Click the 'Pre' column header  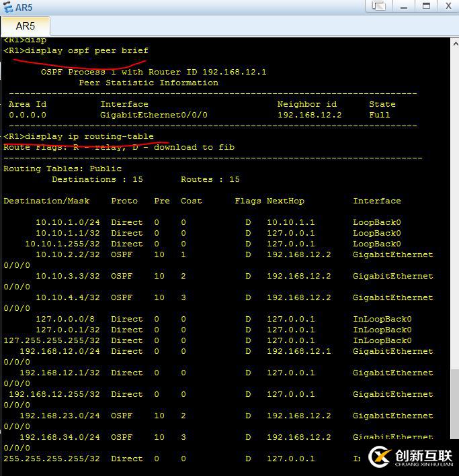click(162, 201)
